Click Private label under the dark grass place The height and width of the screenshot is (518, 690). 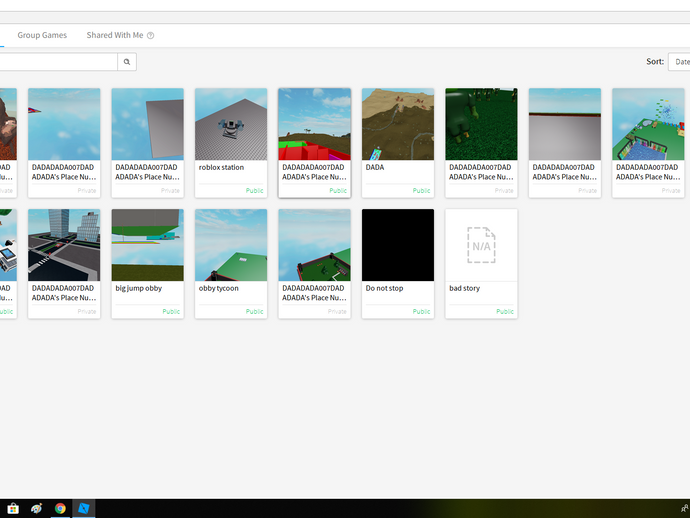click(x=504, y=191)
